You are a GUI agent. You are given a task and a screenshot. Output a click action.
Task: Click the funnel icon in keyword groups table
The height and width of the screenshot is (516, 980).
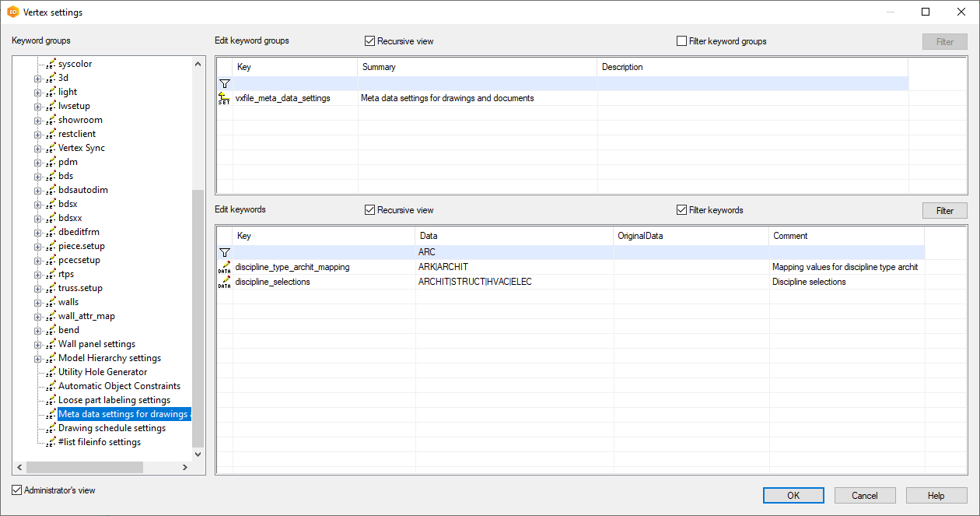[224, 83]
